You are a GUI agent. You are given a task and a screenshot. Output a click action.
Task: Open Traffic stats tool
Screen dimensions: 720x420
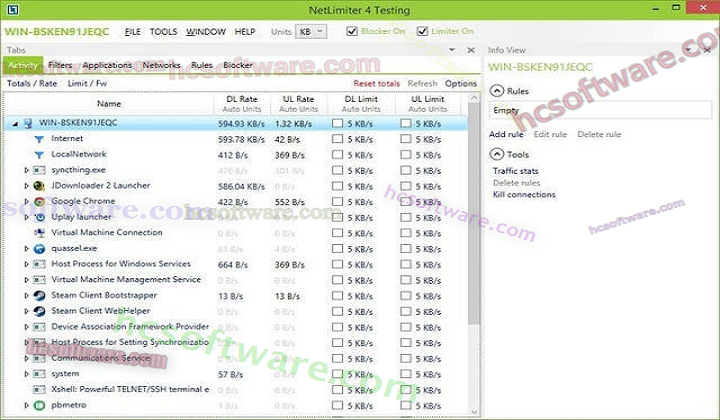click(515, 171)
